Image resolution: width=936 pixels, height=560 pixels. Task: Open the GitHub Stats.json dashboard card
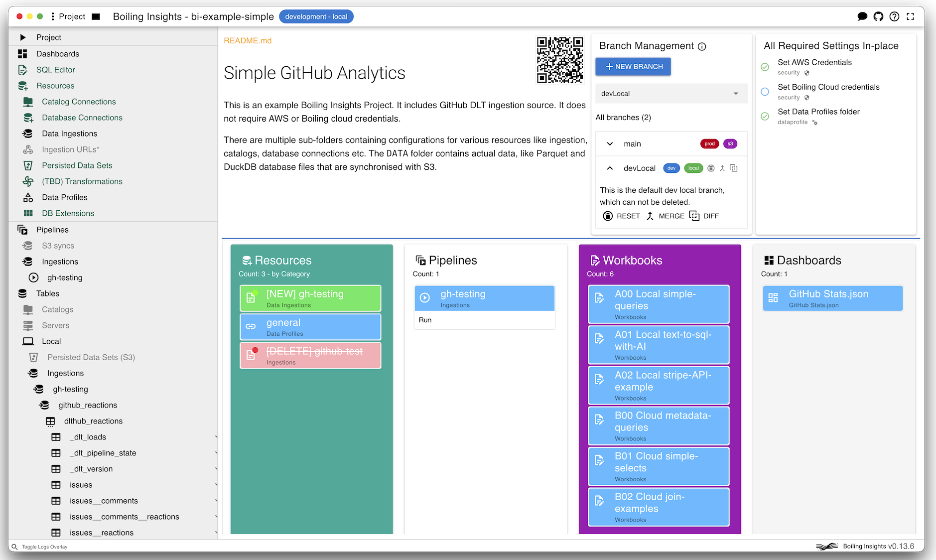(x=832, y=298)
